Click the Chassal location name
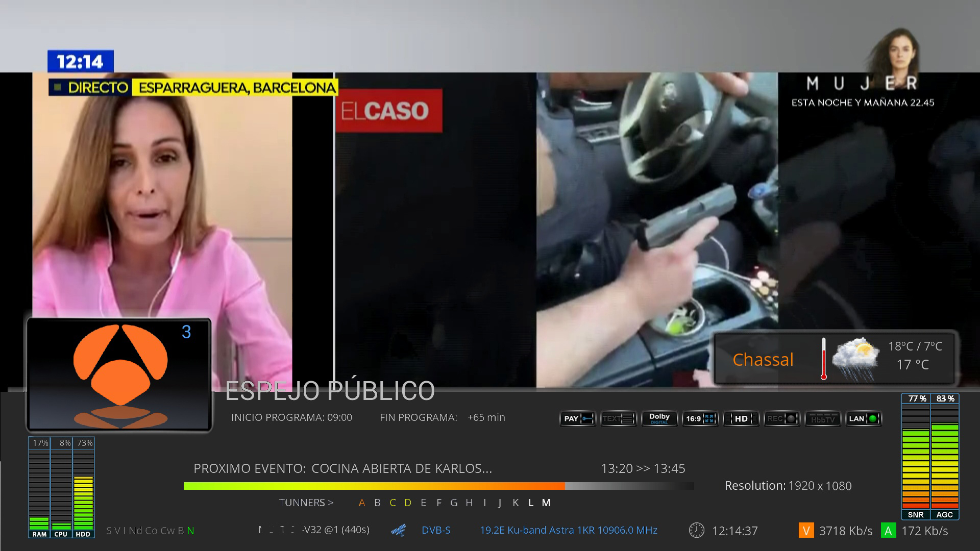This screenshot has width=980, height=551. pyautogui.click(x=763, y=360)
